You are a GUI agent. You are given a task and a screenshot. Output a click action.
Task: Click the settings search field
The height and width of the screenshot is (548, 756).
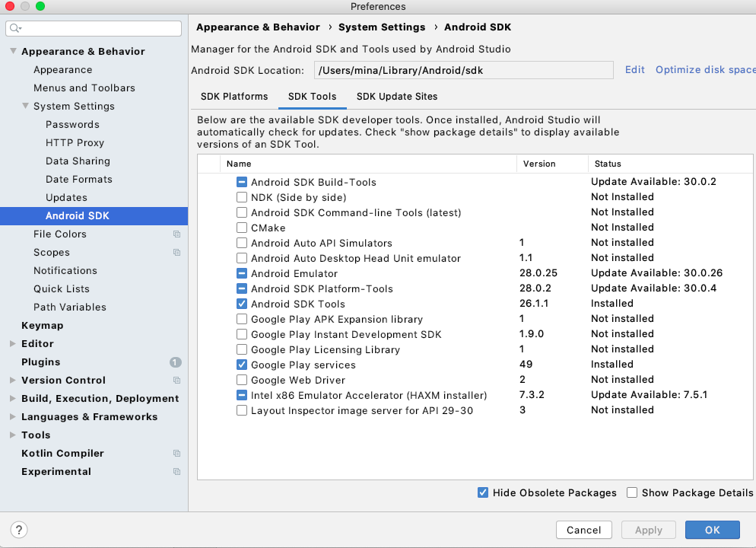[94, 28]
